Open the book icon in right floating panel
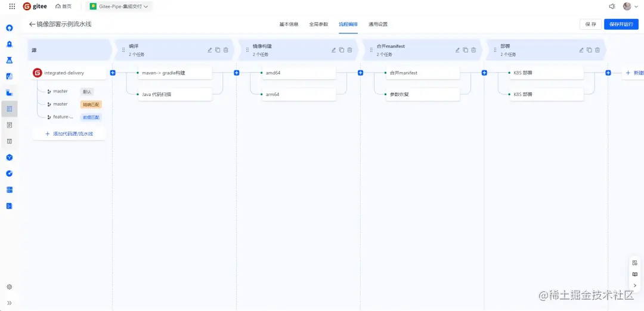644x311 pixels. coord(635,274)
